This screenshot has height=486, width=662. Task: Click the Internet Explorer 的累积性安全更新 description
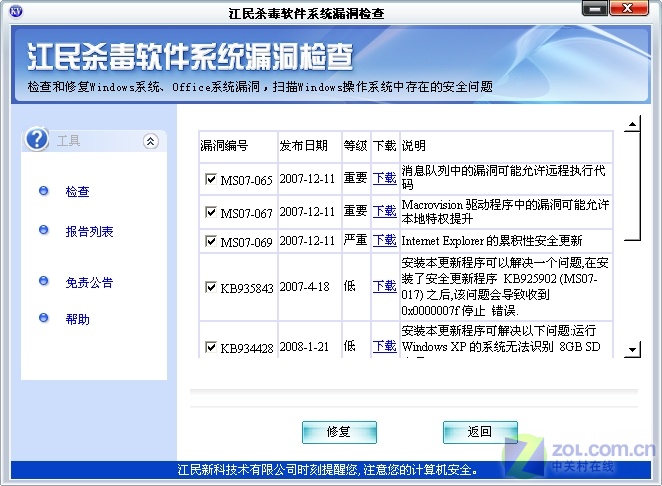point(492,241)
